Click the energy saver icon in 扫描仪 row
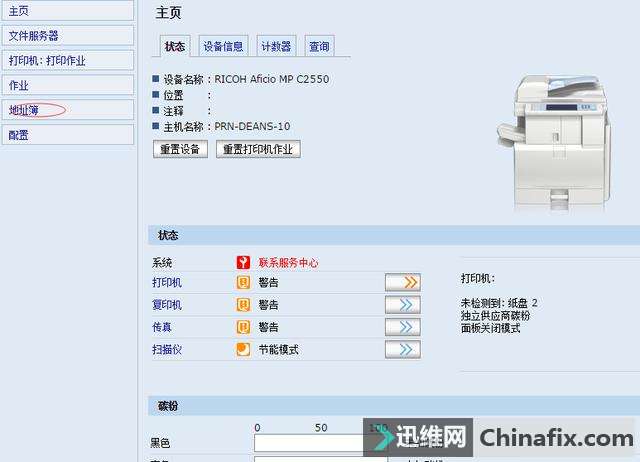The width and height of the screenshot is (640, 462). point(243,349)
